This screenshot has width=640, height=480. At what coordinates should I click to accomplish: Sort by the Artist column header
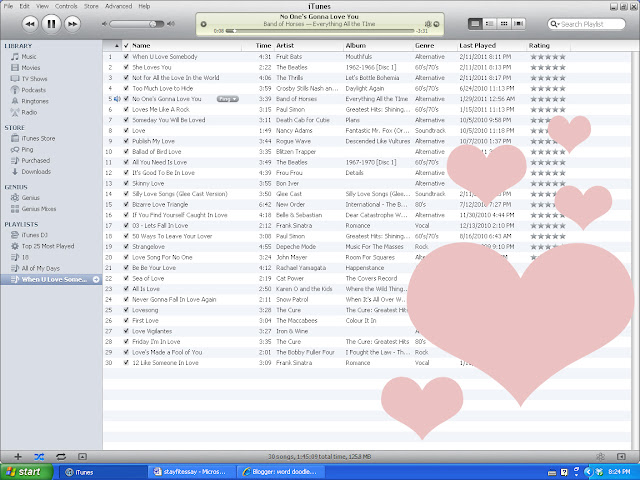tap(308, 46)
